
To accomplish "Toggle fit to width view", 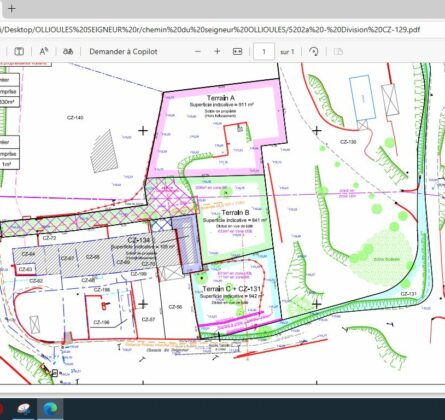I will pos(237,52).
